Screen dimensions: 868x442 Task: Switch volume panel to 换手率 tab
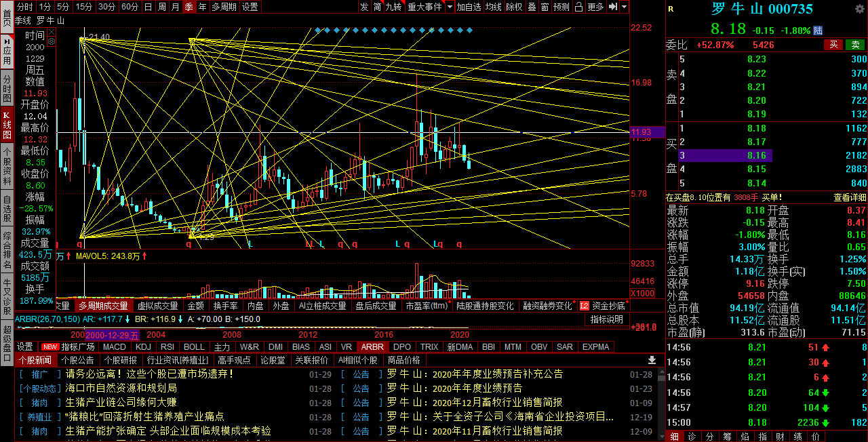pyautogui.click(x=225, y=306)
